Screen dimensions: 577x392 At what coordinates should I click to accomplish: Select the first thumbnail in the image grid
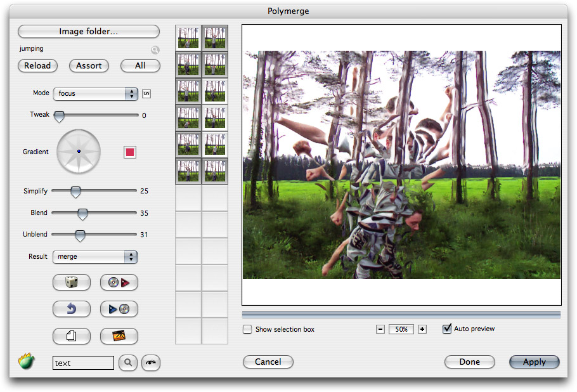click(188, 38)
